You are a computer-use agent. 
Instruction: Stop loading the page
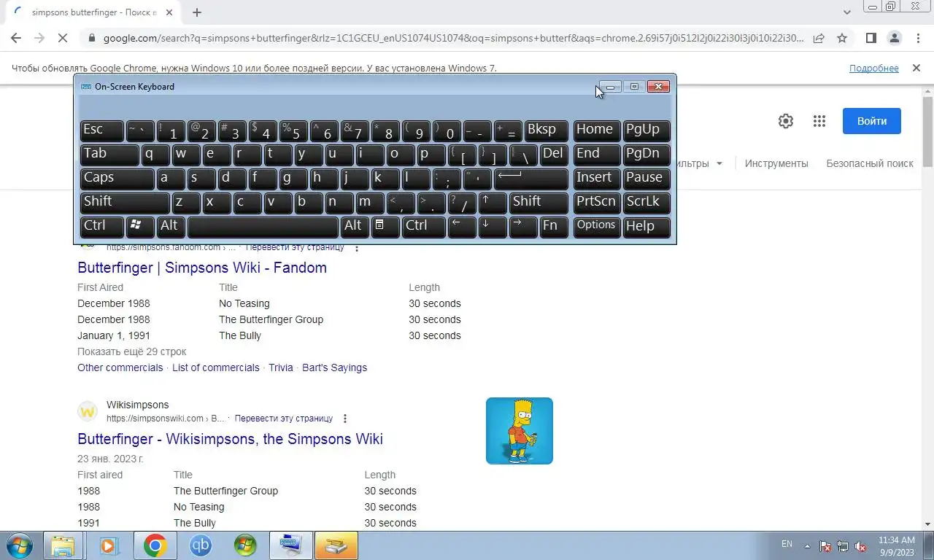(63, 38)
